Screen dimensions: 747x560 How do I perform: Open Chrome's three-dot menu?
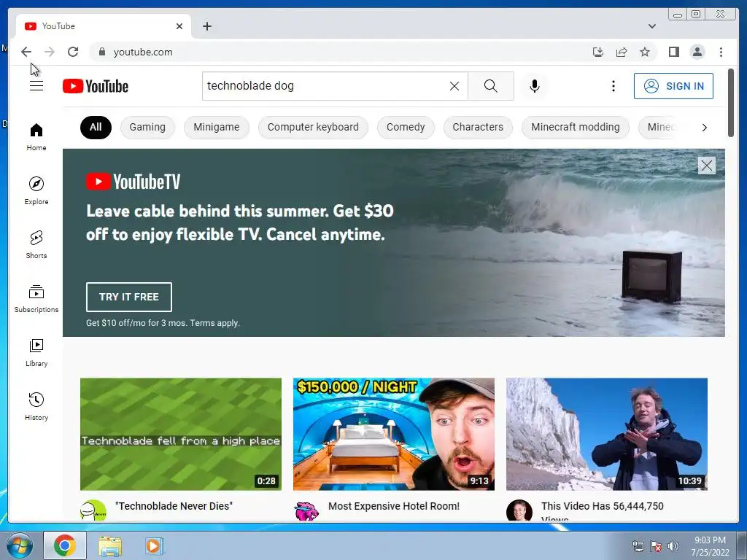point(721,52)
